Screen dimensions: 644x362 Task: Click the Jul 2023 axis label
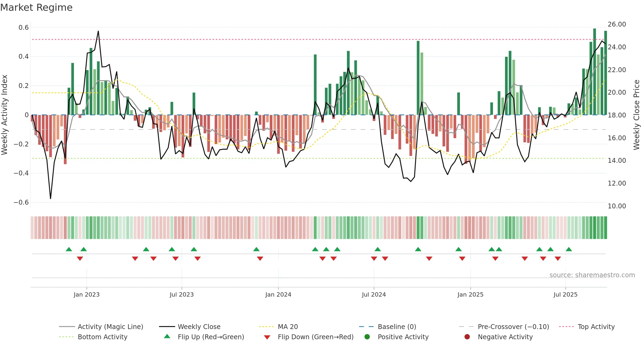pyautogui.click(x=182, y=295)
